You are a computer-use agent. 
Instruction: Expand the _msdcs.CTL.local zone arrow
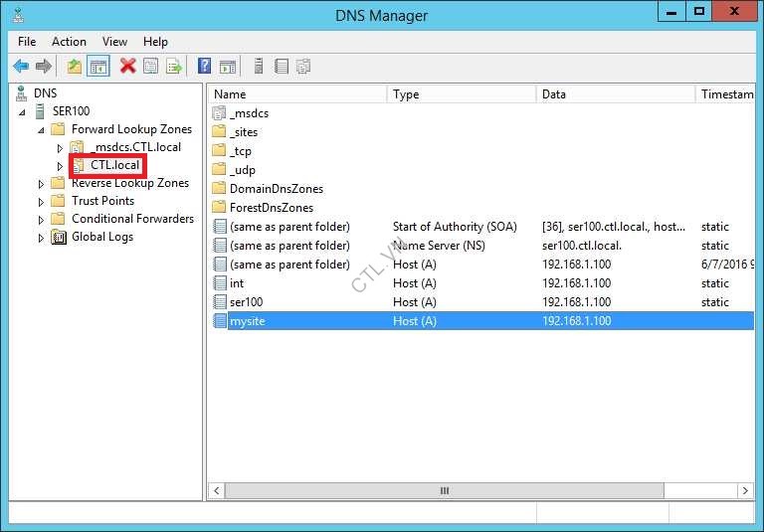60,147
